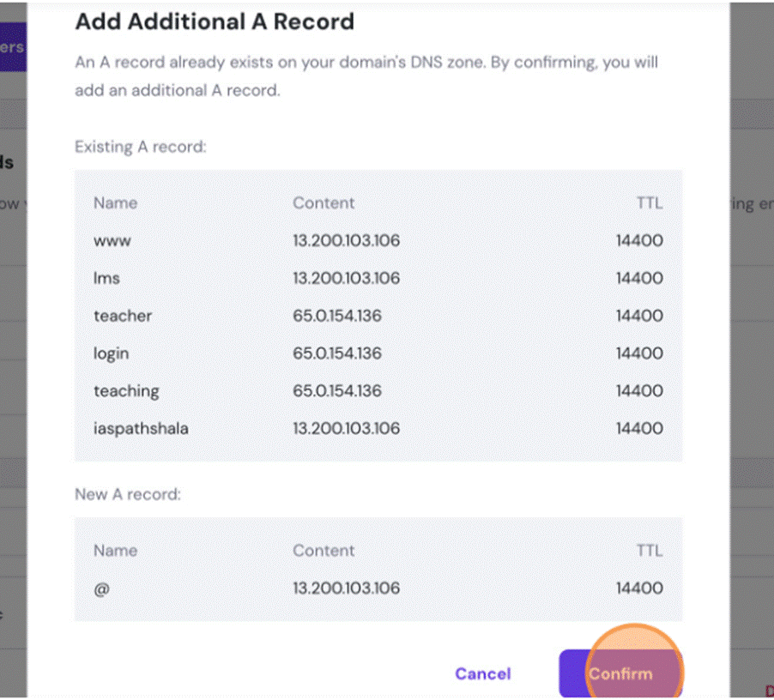Select the www record name
Viewport: 774px width, 700px height.
112,241
